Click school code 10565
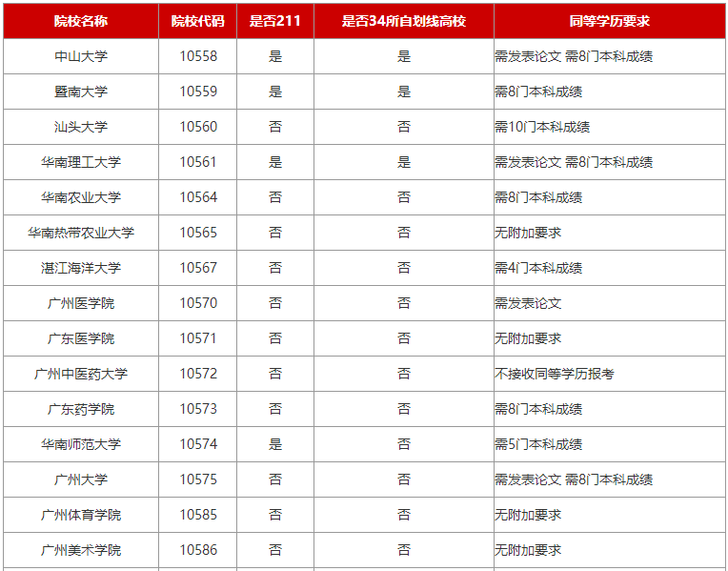 point(198,233)
